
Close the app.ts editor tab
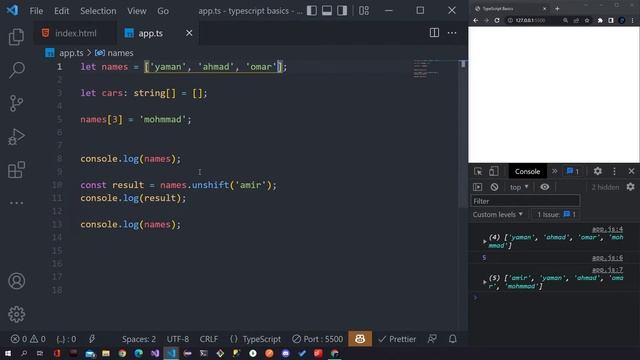[x=189, y=33]
